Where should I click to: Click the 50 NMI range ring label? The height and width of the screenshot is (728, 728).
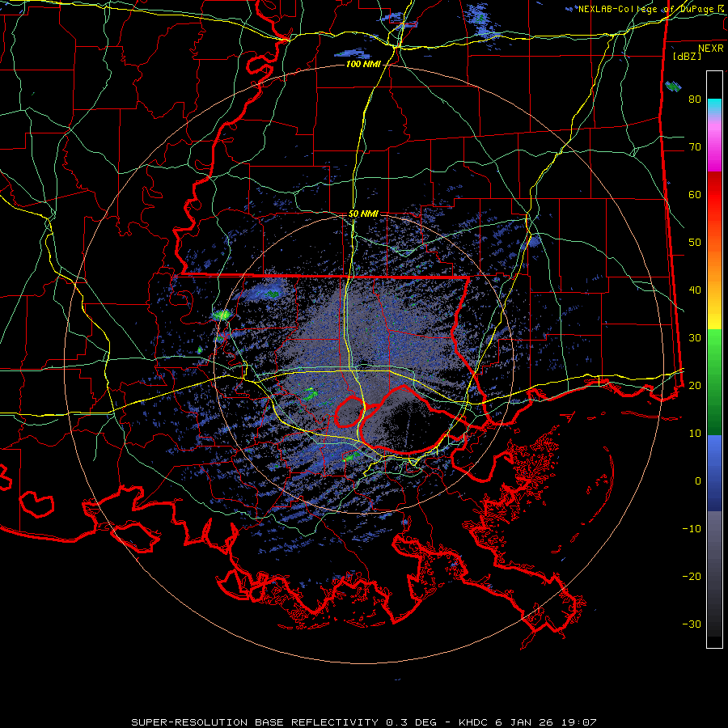(362, 214)
